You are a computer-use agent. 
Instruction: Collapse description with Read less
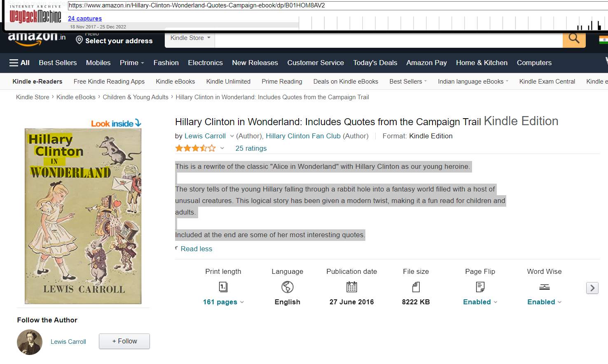(196, 249)
